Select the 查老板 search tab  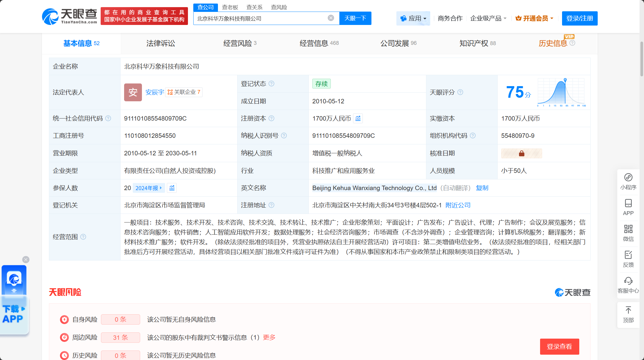point(230,7)
